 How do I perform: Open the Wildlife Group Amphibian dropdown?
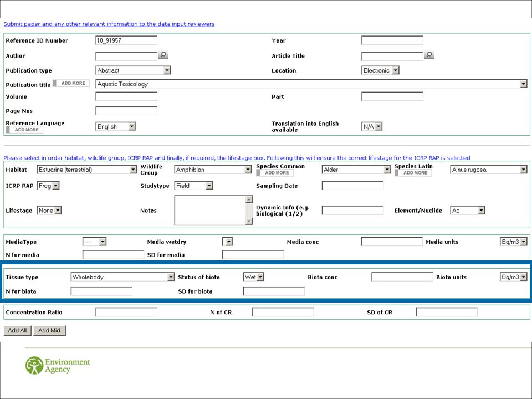[x=213, y=170]
